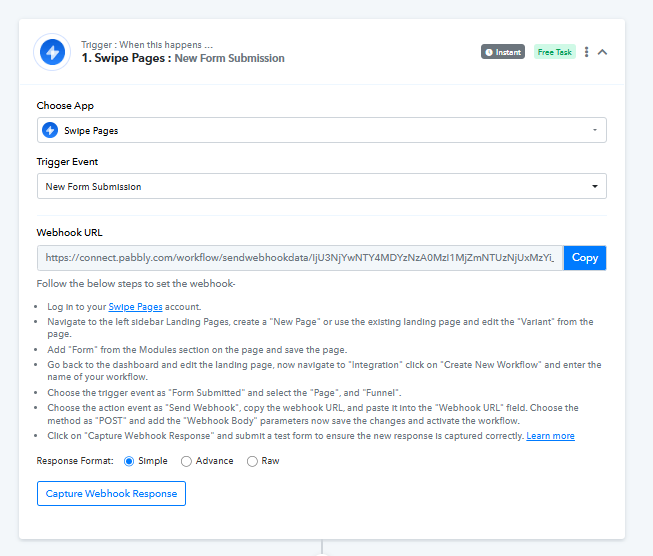Click the 'Choose App' label
653x556 pixels.
(65, 106)
